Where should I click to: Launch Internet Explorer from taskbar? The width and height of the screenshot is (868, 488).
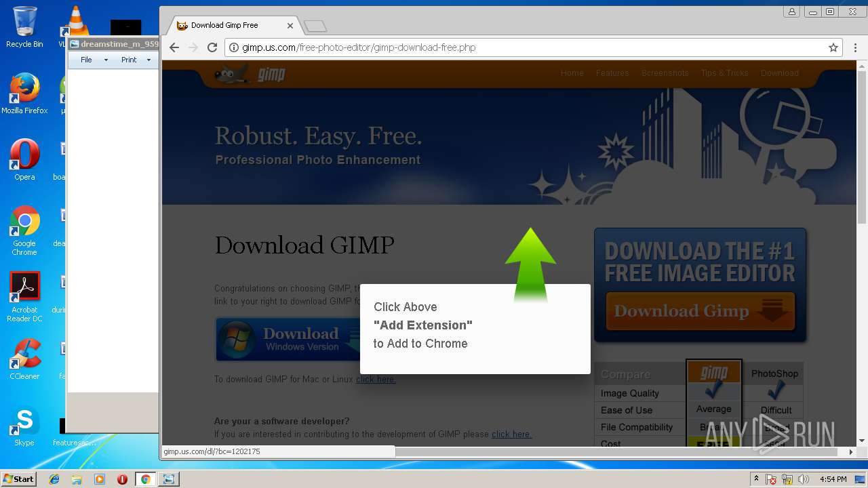pos(54,479)
